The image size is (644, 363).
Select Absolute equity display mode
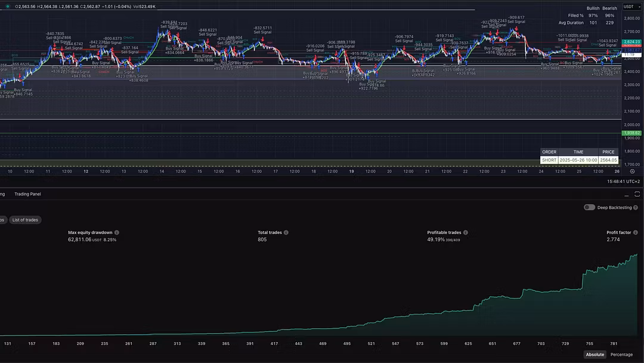pyautogui.click(x=595, y=355)
